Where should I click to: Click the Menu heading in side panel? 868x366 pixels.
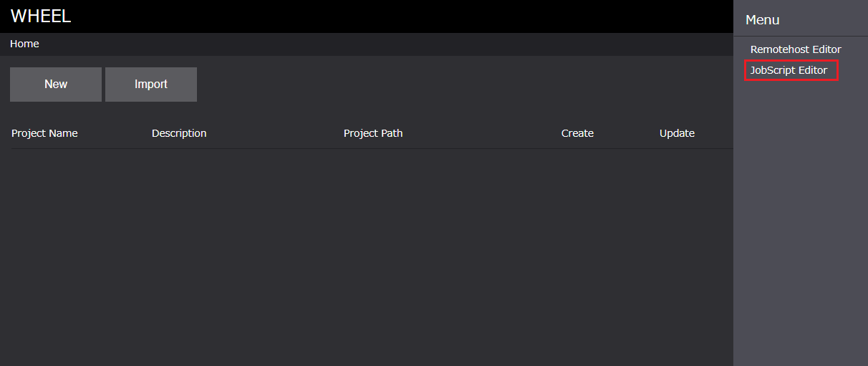762,20
